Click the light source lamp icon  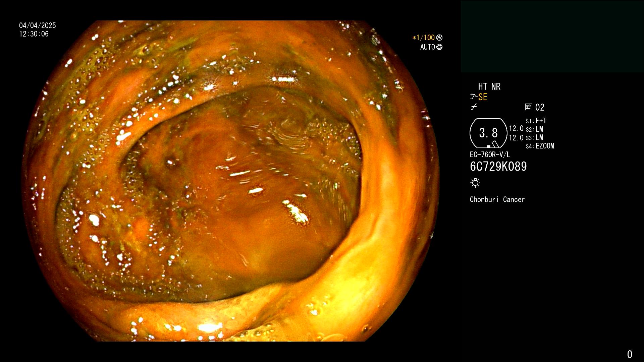[x=475, y=183]
